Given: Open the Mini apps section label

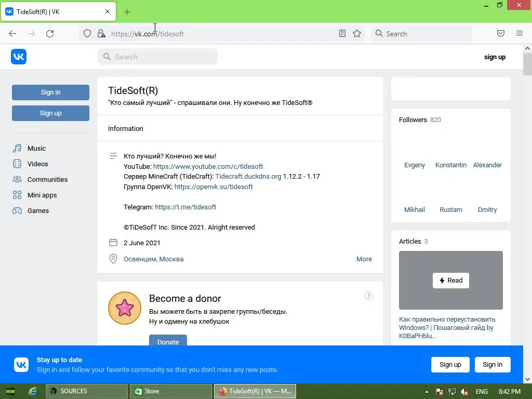Looking at the screenshot, I should click(42, 195).
